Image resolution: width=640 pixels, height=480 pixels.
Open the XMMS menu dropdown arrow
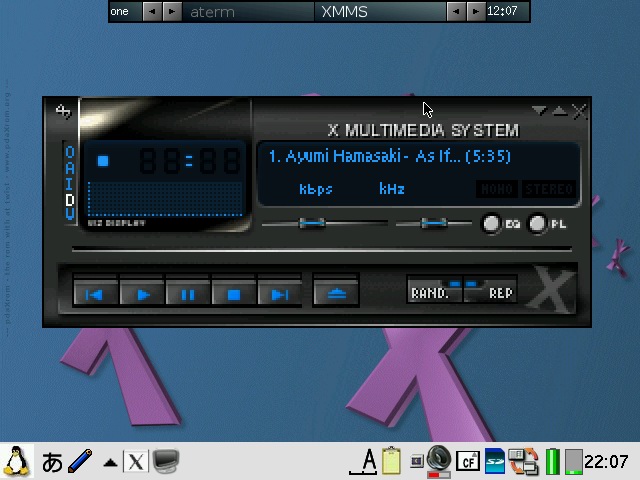[539, 111]
